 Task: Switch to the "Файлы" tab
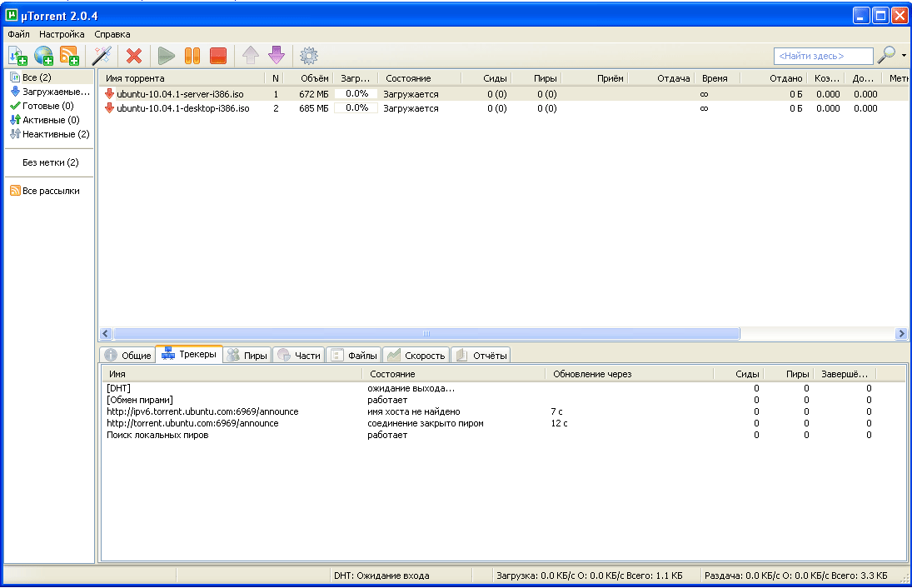354,356
